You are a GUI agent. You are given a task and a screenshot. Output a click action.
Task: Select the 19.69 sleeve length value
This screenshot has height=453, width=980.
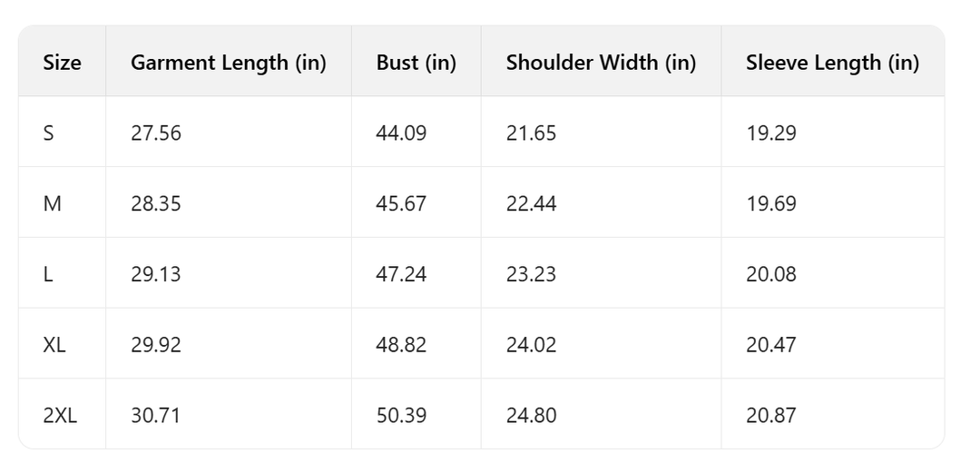point(770,203)
